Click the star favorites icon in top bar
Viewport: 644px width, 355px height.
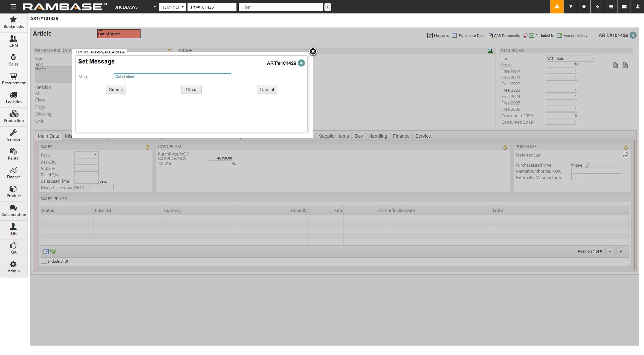pos(584,7)
